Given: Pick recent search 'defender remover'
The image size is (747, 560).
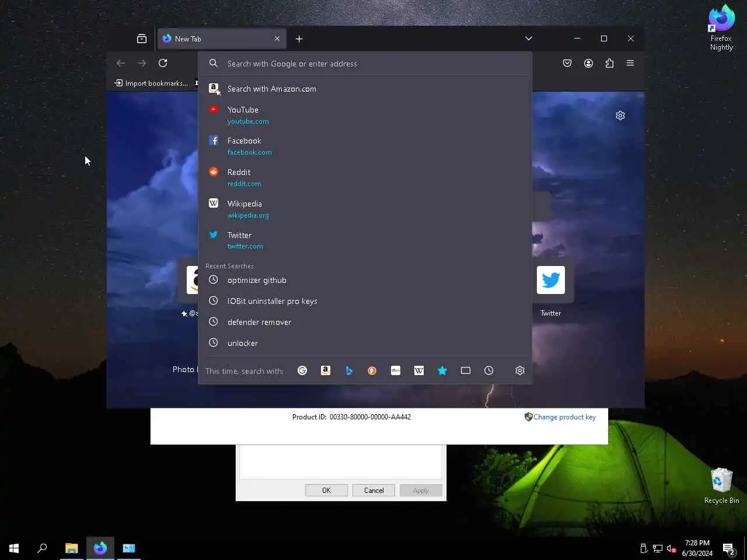Looking at the screenshot, I should click(x=365, y=322).
